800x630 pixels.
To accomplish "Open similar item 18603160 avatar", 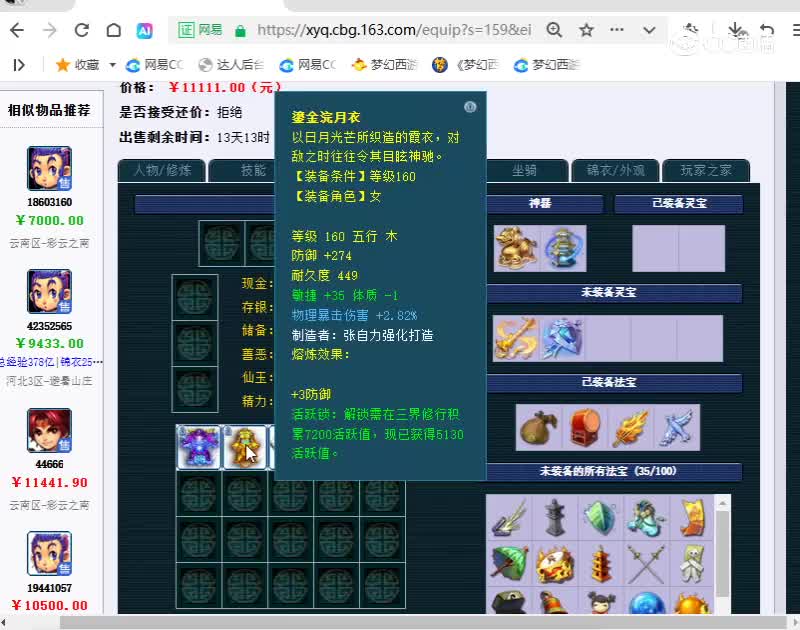I will click(49, 168).
